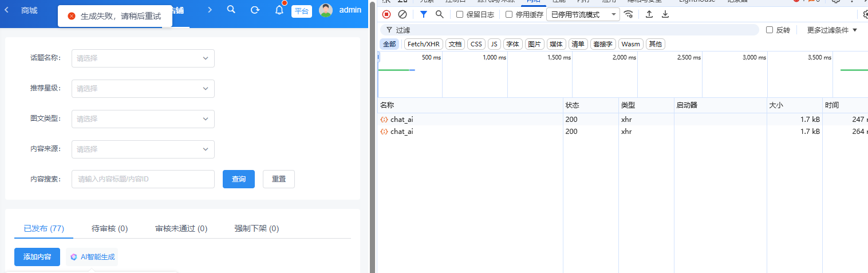868x273 pixels.
Task: Click the import HAR upload arrow icon
Action: 649,14
